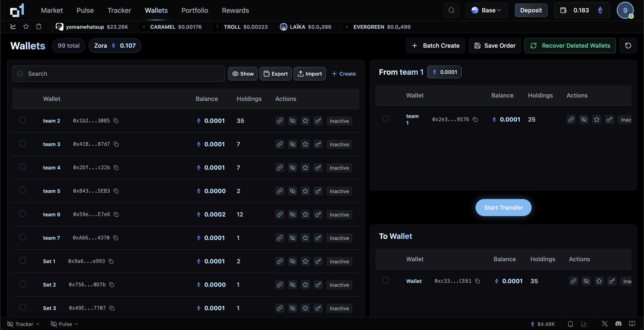Click the link icon for team 6
This screenshot has width=644, height=330.
(279, 215)
